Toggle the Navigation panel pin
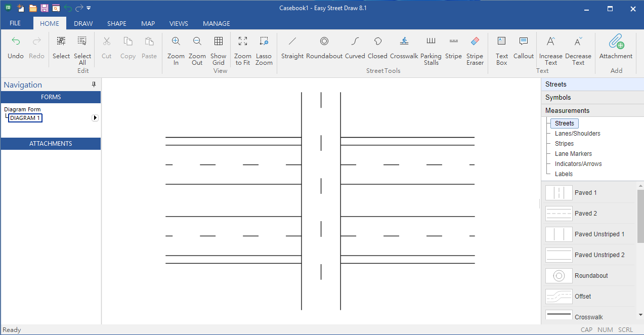The height and width of the screenshot is (335, 644). pyautogui.click(x=94, y=85)
